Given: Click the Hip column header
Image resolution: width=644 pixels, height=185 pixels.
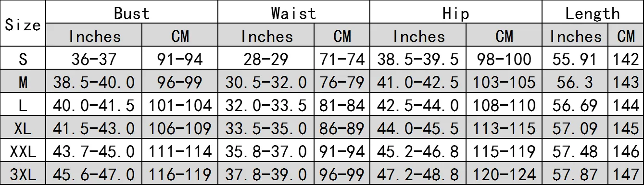Looking at the screenshot, I should click(455, 13).
